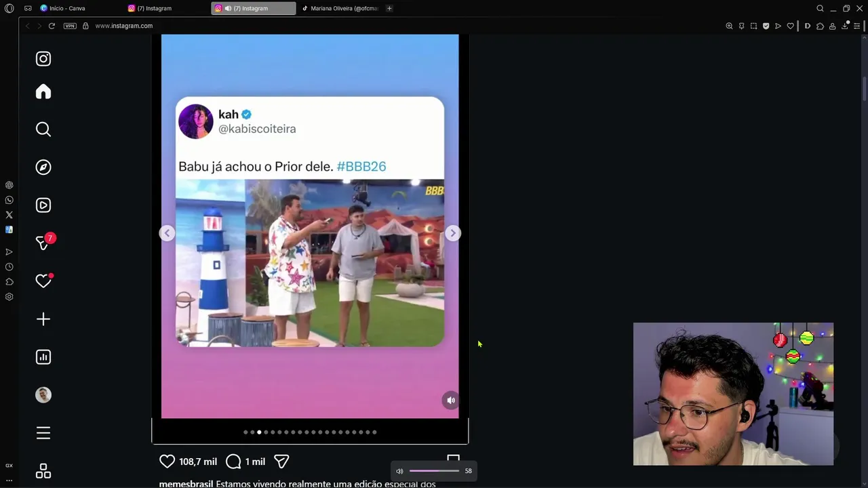Open Instagram Search from the sidebar
868x488 pixels.
pyautogui.click(x=43, y=129)
